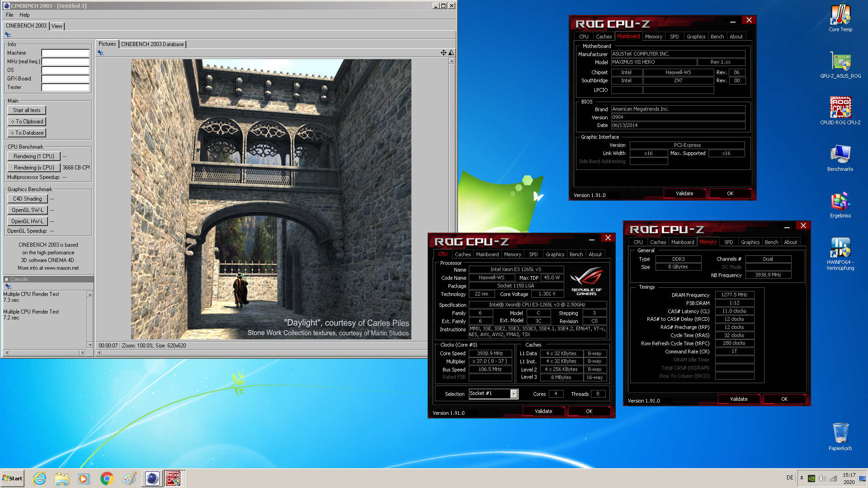Viewport: 868px width, 488px height.
Task: Open the Socket #1 selection dropdown
Action: pos(514,394)
